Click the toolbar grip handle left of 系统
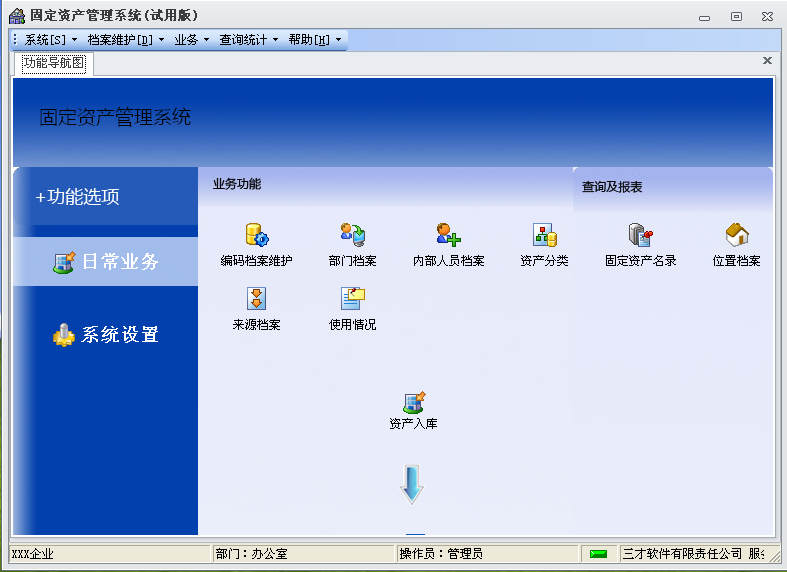The image size is (787, 572). pos(16,40)
